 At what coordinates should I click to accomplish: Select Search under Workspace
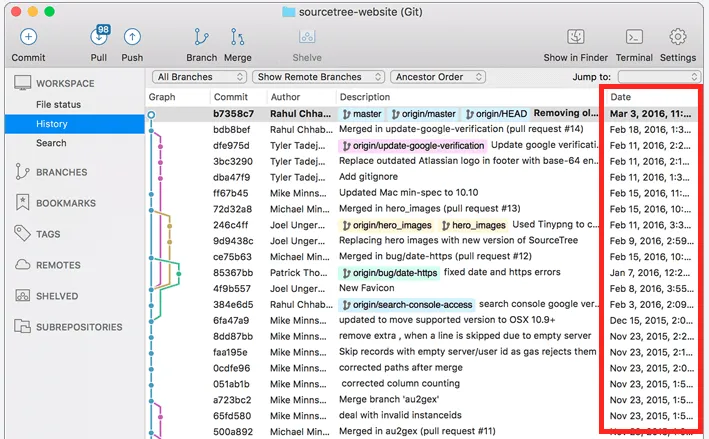51,143
